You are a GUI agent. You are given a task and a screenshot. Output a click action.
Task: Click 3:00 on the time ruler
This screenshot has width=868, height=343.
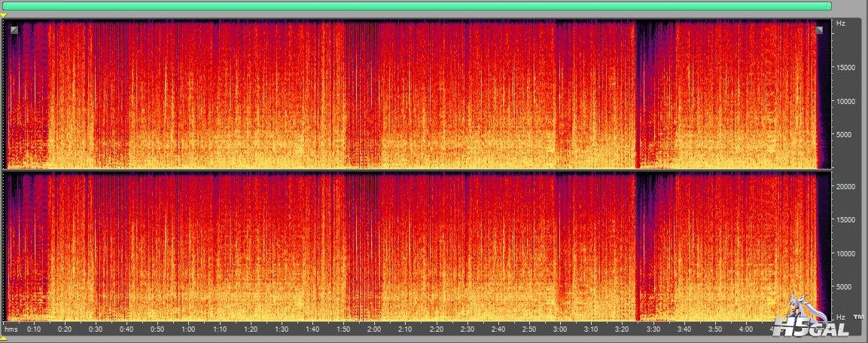[559, 329]
